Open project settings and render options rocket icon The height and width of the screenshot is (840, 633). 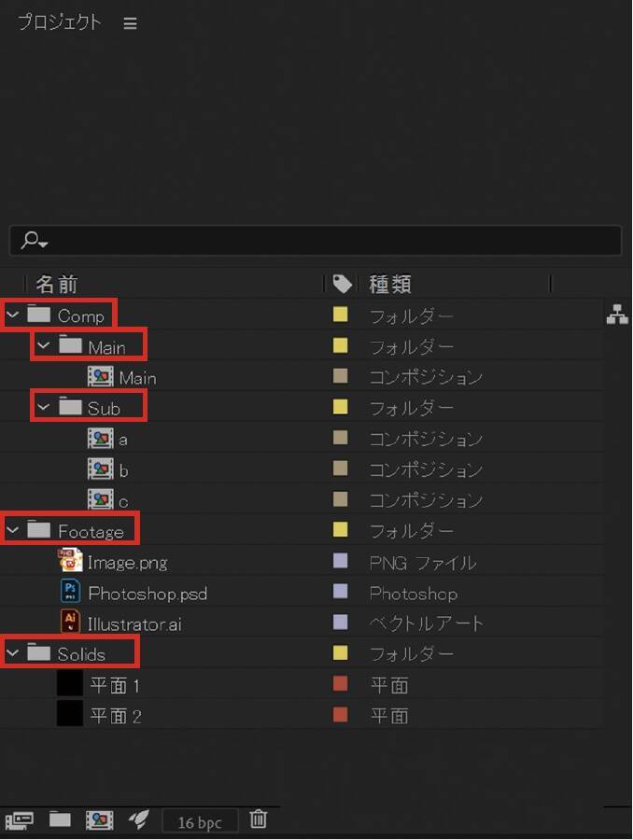(139, 819)
